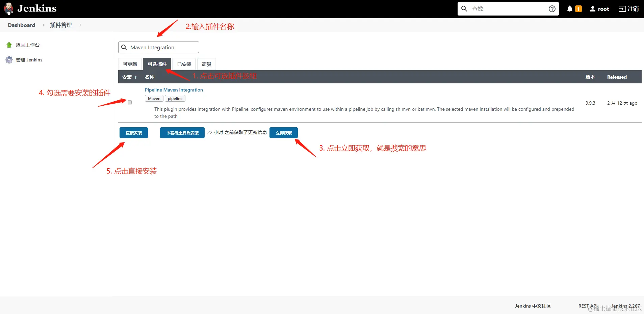
Task: Click the magnifier icon in header search
Action: (x=464, y=9)
